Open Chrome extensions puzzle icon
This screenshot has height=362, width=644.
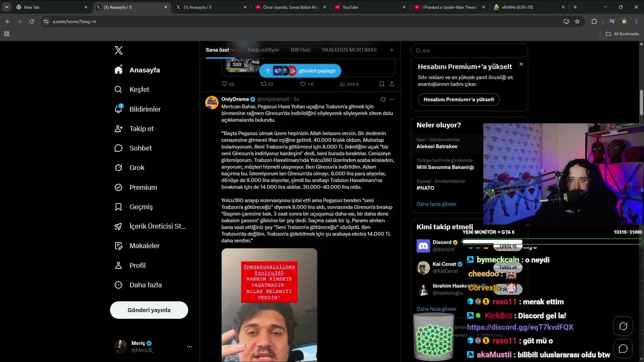pos(594,22)
